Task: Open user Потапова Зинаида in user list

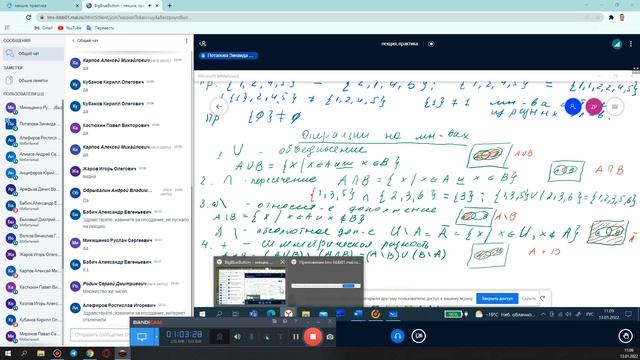Action: coord(33,124)
